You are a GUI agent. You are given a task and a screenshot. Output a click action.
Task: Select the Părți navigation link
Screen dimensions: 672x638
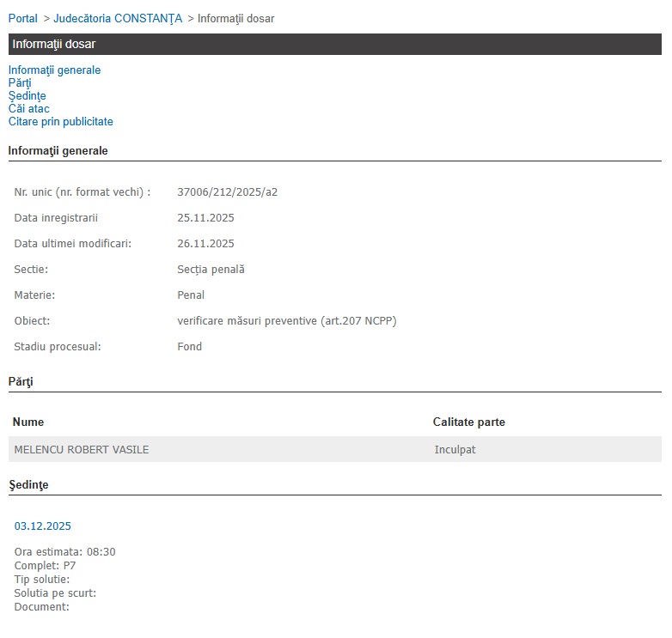click(x=20, y=82)
